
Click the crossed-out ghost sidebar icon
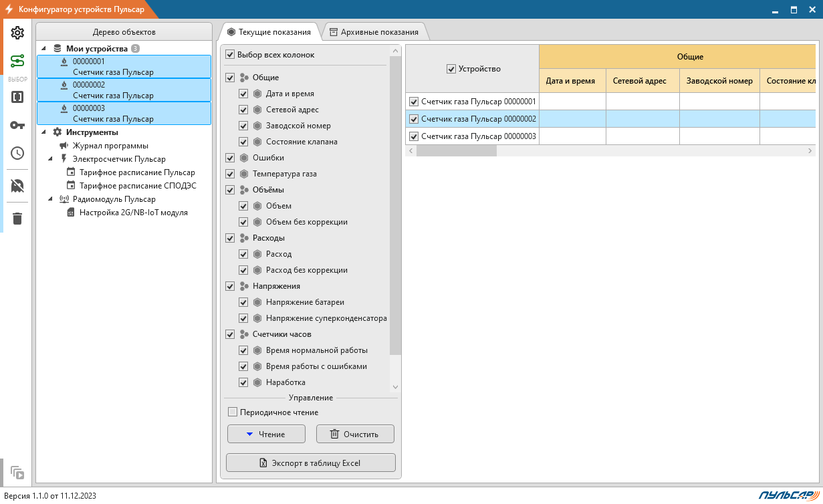click(17, 186)
